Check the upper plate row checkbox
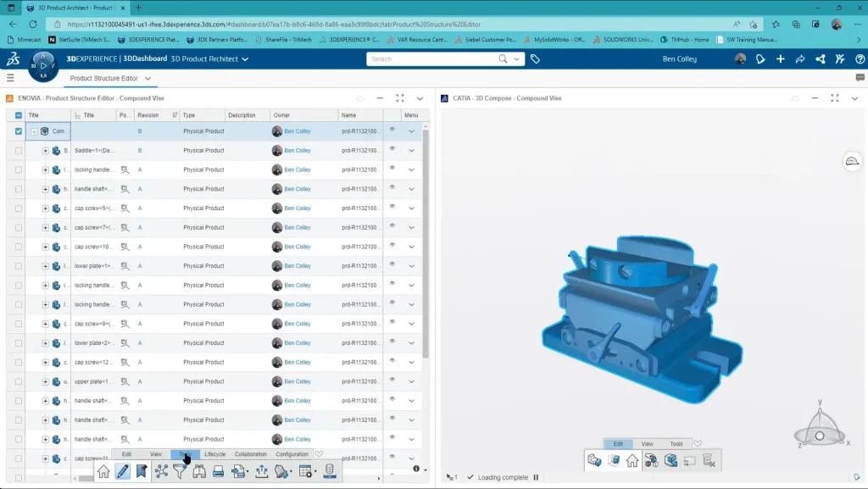 coord(19,381)
